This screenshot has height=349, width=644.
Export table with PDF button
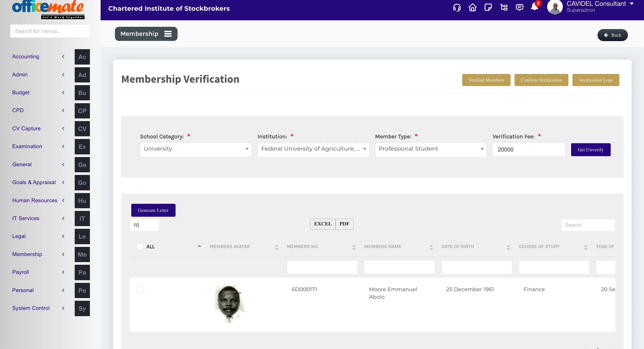click(344, 224)
